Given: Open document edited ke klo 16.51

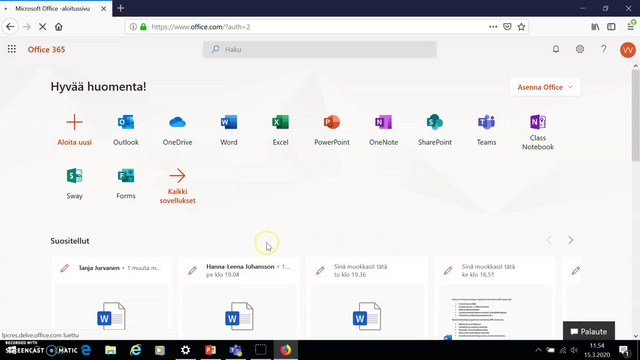Looking at the screenshot, I should [x=494, y=298].
